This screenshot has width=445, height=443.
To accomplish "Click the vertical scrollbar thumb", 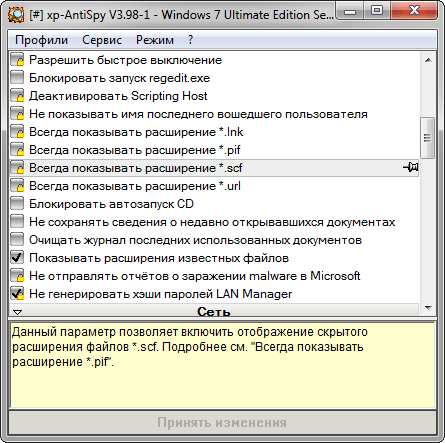I will pyautogui.click(x=427, y=138).
